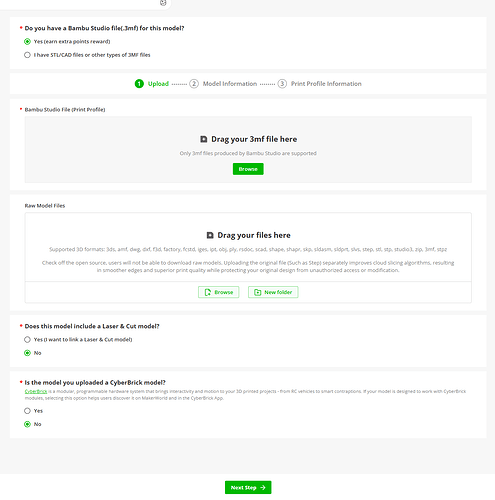Click the green Browse button for 3mf file
The height and width of the screenshot is (500, 495).
248,169
